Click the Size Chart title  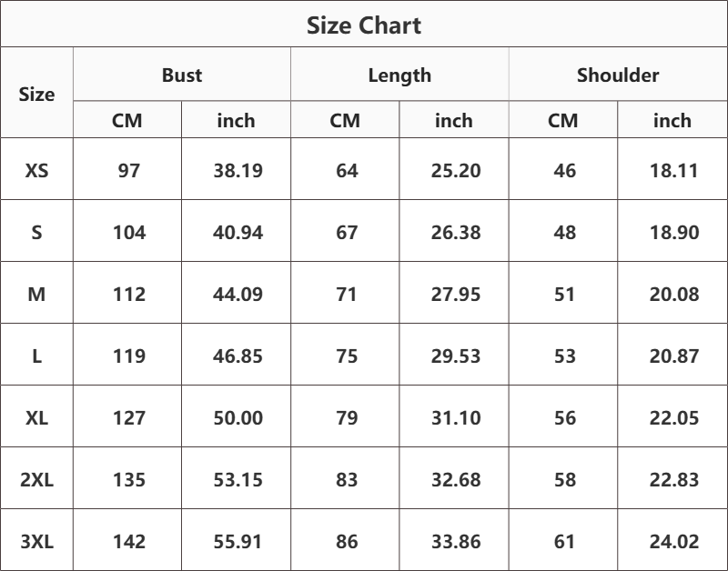tap(363, 25)
